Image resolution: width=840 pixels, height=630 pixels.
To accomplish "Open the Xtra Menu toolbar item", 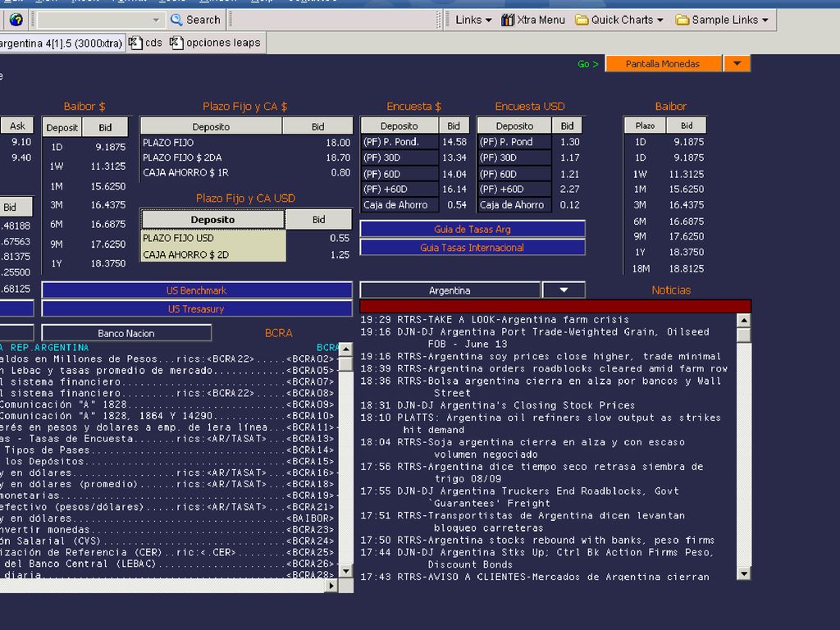I will 533,20.
